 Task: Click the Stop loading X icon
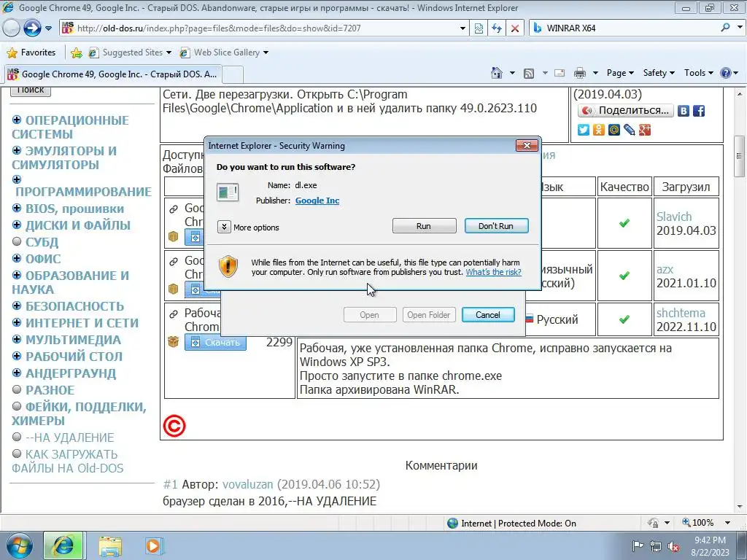[x=515, y=28]
